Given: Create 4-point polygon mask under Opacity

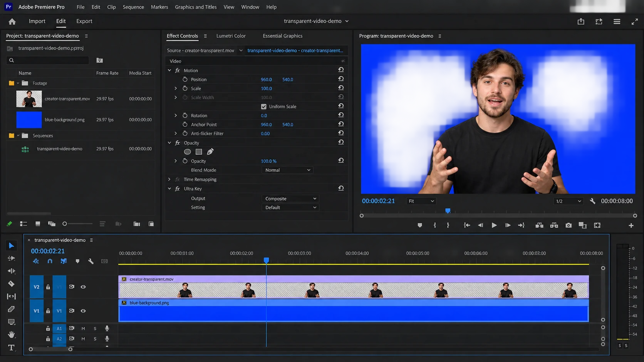Looking at the screenshot, I should (x=199, y=152).
